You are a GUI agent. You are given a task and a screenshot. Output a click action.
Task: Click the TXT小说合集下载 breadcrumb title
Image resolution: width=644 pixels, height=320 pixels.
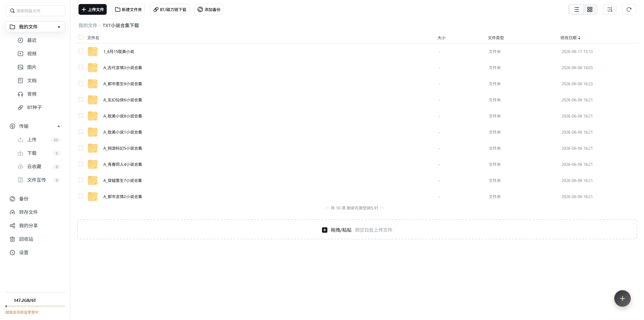pyautogui.click(x=121, y=26)
